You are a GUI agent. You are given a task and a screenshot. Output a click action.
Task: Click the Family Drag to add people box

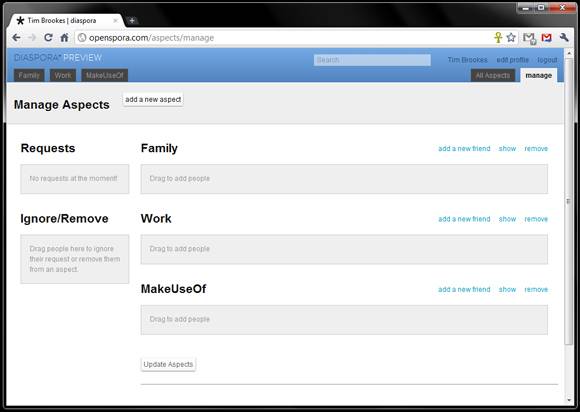click(x=344, y=179)
